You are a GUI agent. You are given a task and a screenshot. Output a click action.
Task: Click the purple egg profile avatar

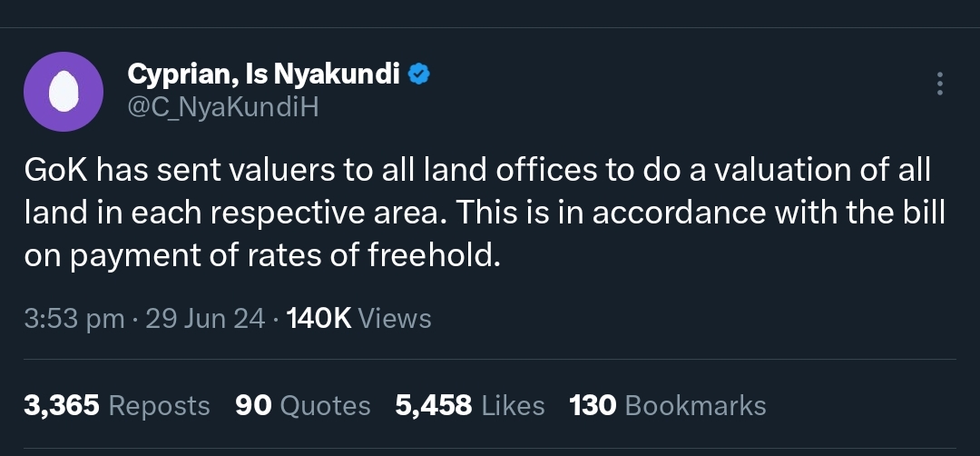(x=63, y=92)
